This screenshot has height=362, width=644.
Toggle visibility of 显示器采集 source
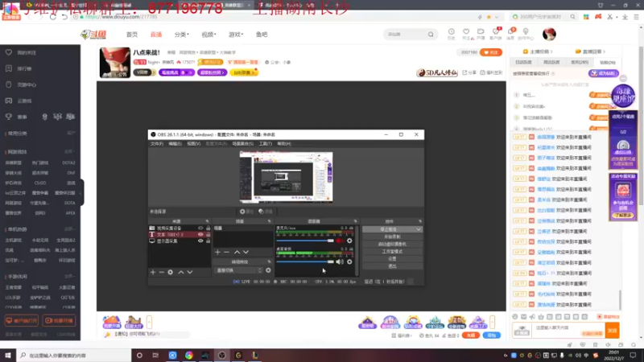tap(200, 241)
